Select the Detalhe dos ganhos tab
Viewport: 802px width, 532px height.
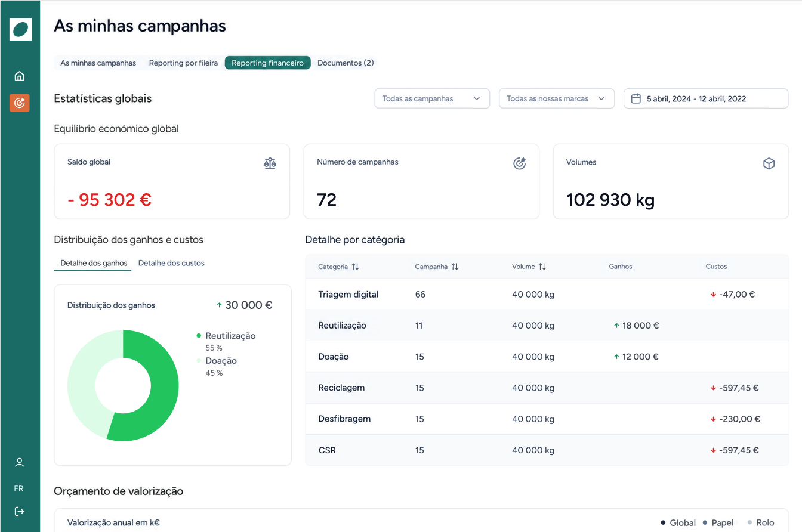click(94, 263)
